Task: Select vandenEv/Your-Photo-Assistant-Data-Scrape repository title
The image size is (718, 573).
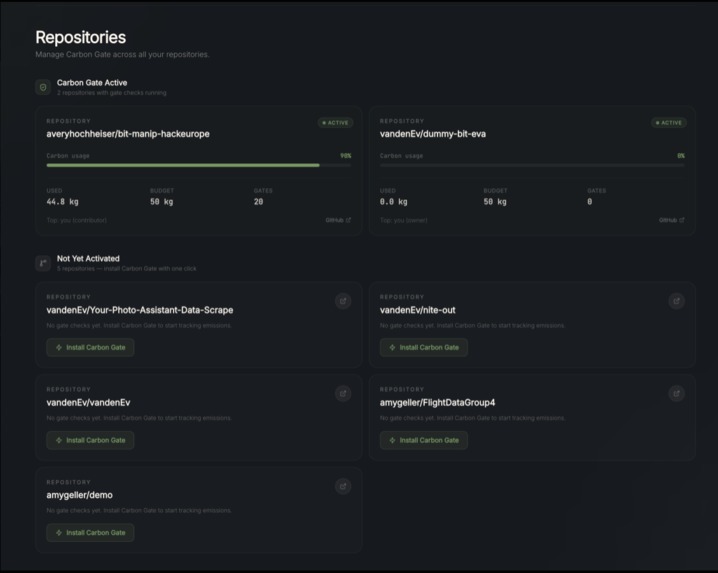Action: click(140, 310)
